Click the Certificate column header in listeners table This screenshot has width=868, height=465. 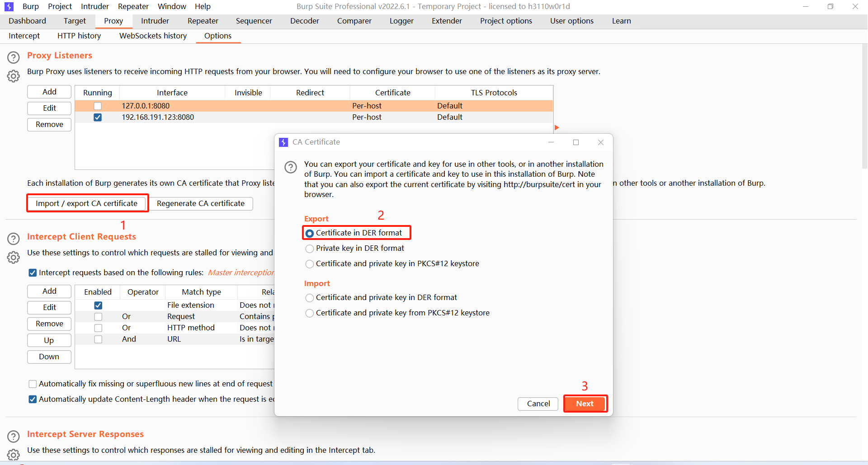(392, 93)
